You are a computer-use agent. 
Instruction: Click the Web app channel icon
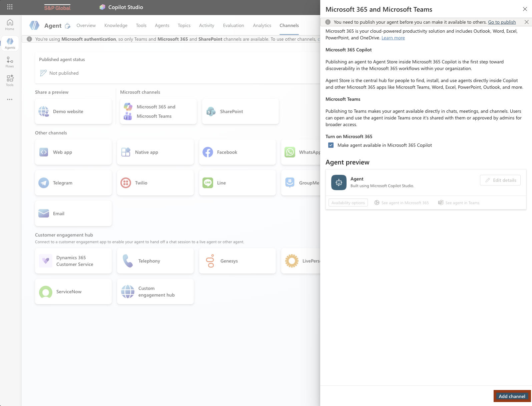[44, 152]
